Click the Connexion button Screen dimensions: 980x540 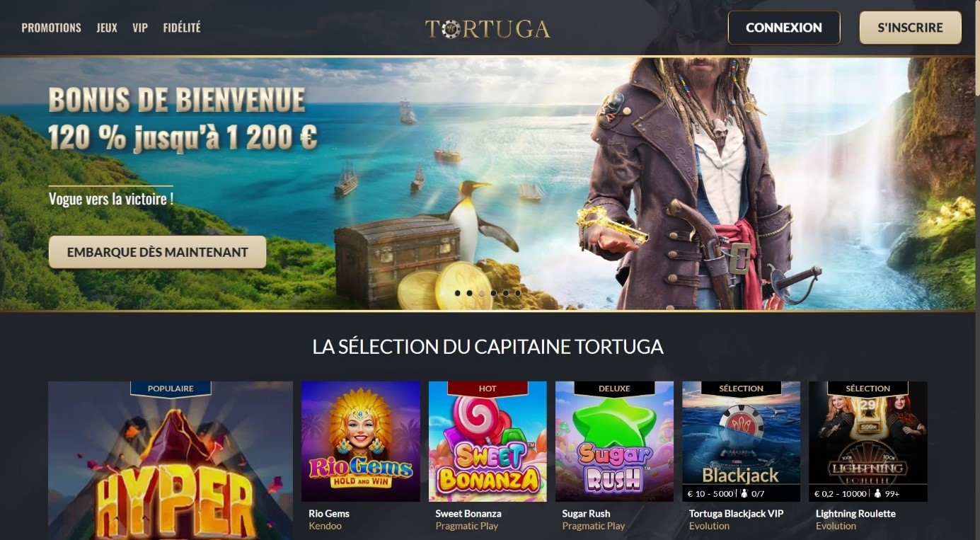(x=784, y=28)
